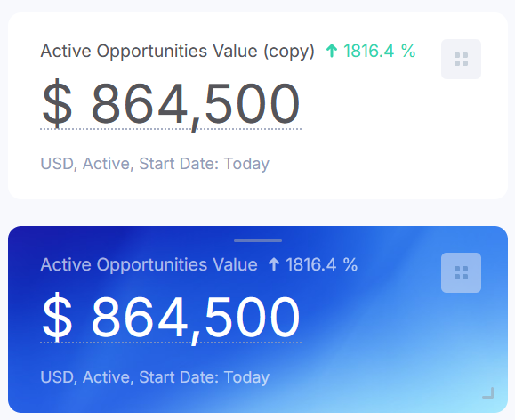Click the dark 864,500 underlined amount

tap(196, 104)
